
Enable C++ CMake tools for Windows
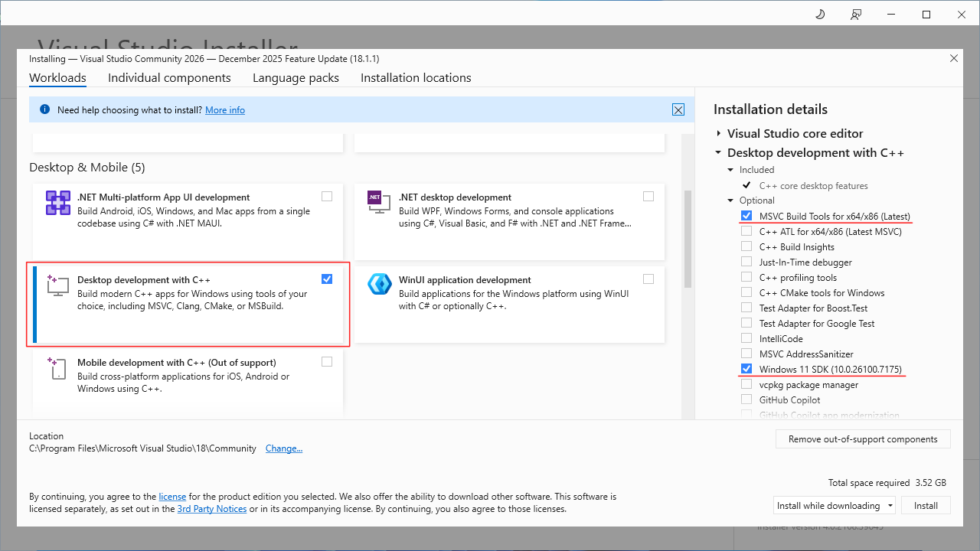pyautogui.click(x=746, y=292)
